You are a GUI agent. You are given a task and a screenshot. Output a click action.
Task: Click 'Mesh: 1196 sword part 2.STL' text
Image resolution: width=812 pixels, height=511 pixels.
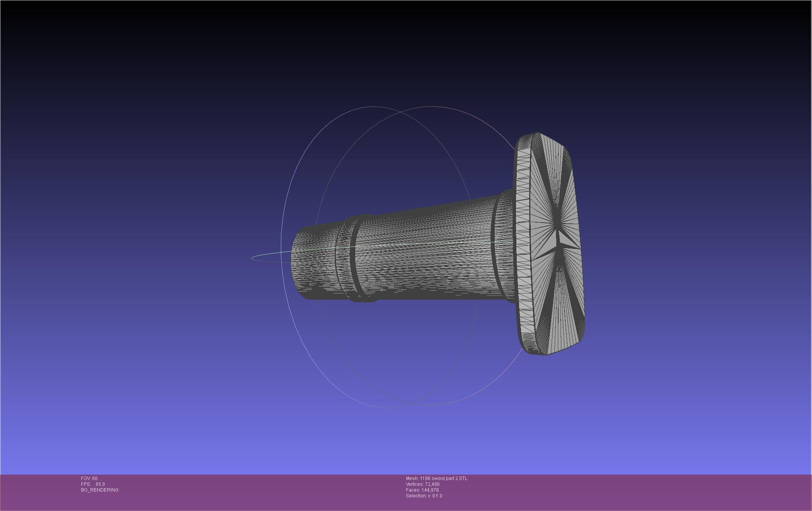pos(437,478)
